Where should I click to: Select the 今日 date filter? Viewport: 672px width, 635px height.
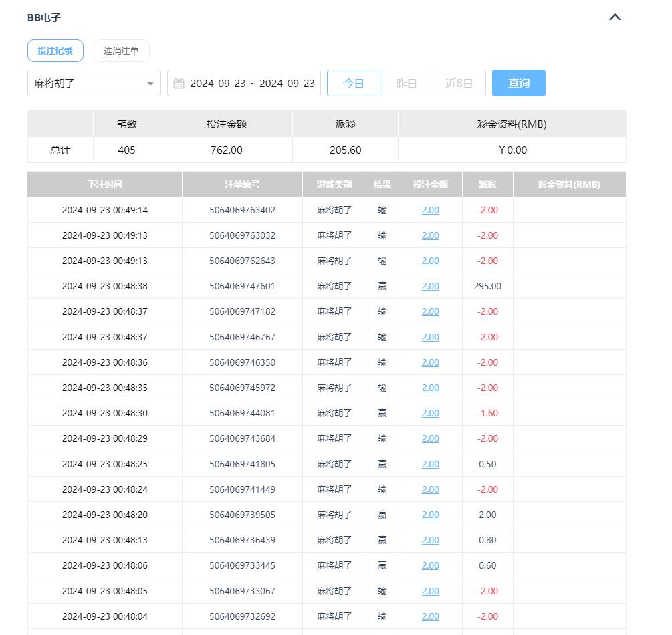pos(353,83)
